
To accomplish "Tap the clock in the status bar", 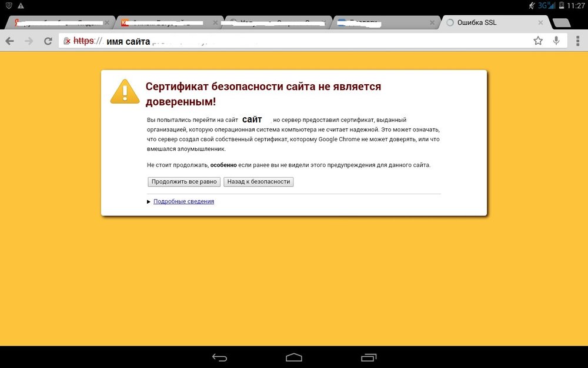I will 575,5.
